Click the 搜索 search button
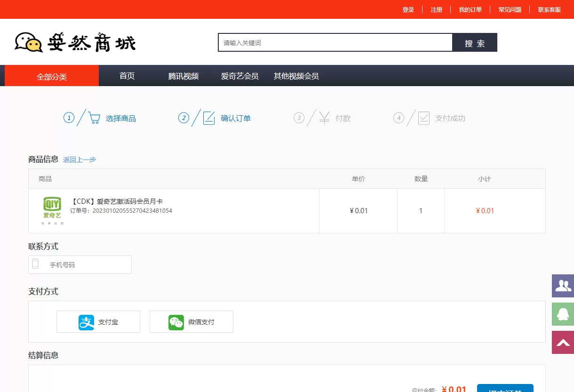Screen dimensions: 574x392 pos(475,42)
